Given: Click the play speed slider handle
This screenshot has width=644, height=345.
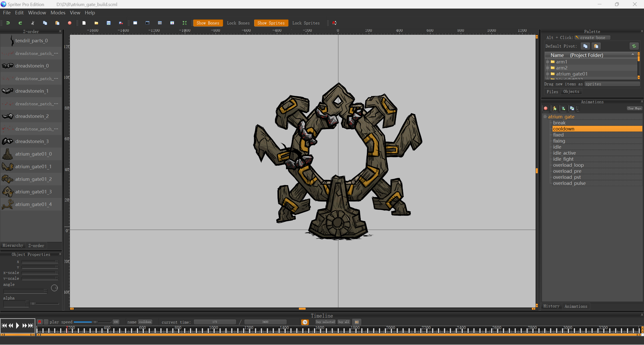Looking at the screenshot, I should click(x=95, y=322).
